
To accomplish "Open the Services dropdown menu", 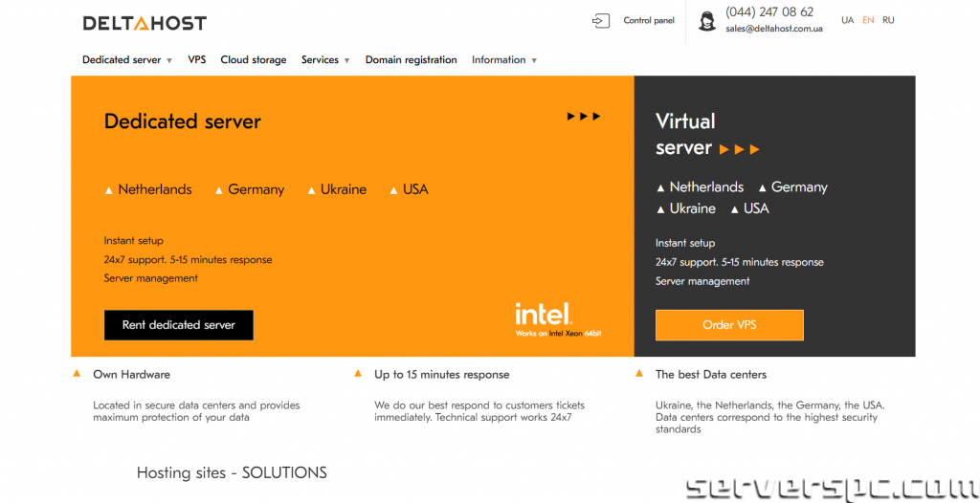I will [325, 60].
